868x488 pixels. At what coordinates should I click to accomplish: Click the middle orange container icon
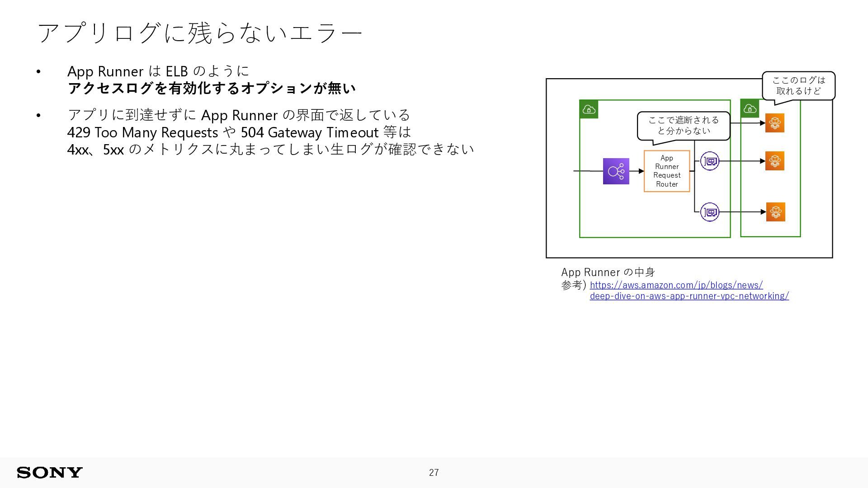click(x=775, y=161)
